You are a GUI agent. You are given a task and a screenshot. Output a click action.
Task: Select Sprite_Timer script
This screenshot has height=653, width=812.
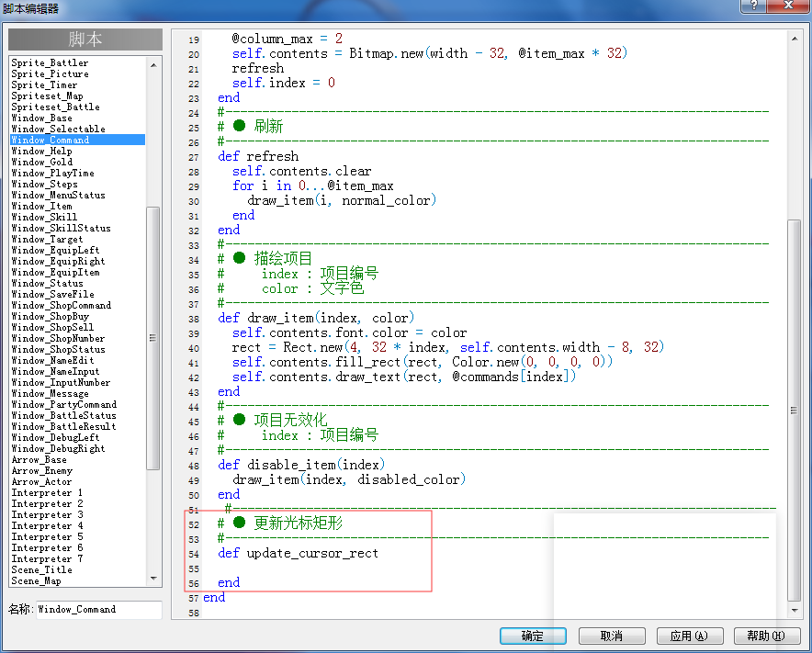[44, 84]
